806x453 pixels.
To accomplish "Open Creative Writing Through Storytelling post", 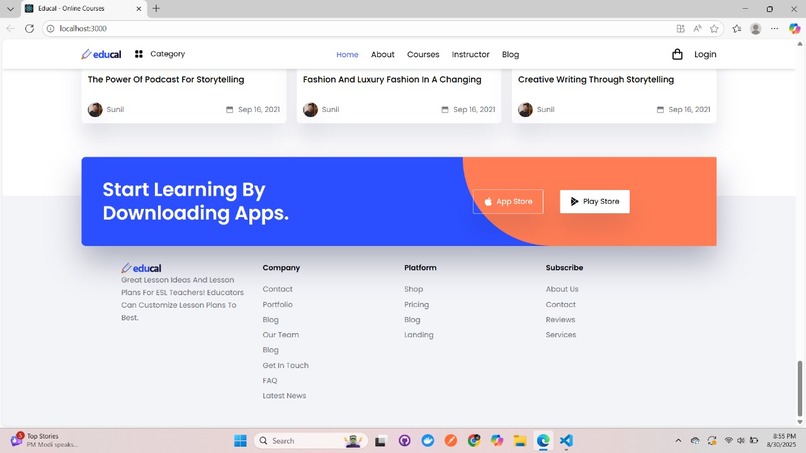I will [596, 79].
